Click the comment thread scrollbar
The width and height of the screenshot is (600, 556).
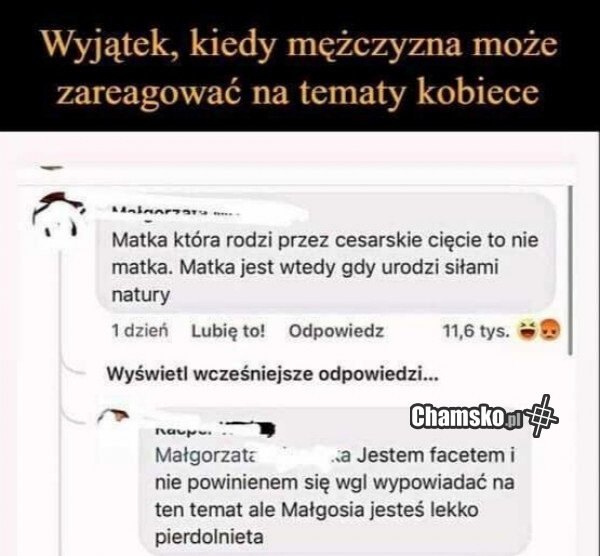click(570, 271)
